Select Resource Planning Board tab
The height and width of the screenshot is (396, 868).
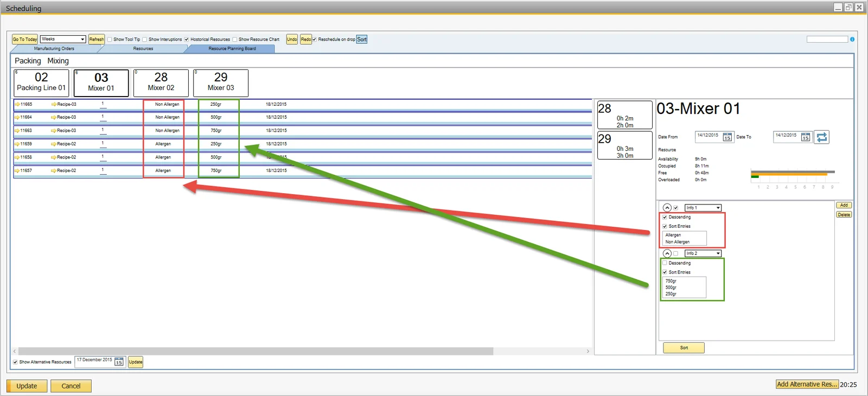pos(232,49)
